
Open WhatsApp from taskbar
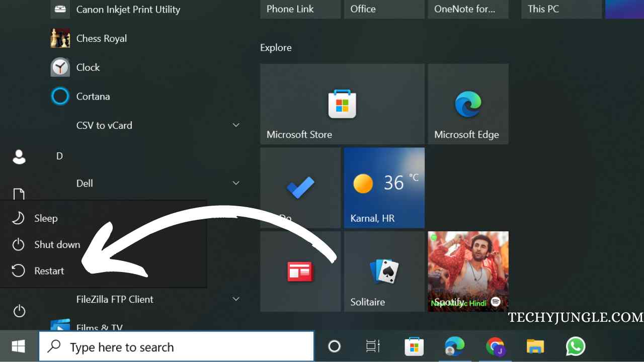coord(576,346)
